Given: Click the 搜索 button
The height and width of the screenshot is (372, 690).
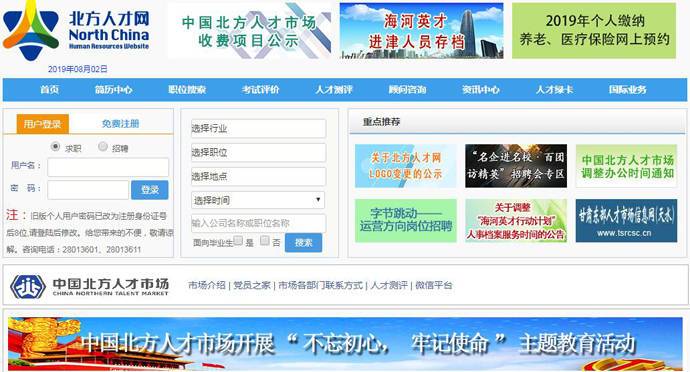Looking at the screenshot, I should point(304,243).
